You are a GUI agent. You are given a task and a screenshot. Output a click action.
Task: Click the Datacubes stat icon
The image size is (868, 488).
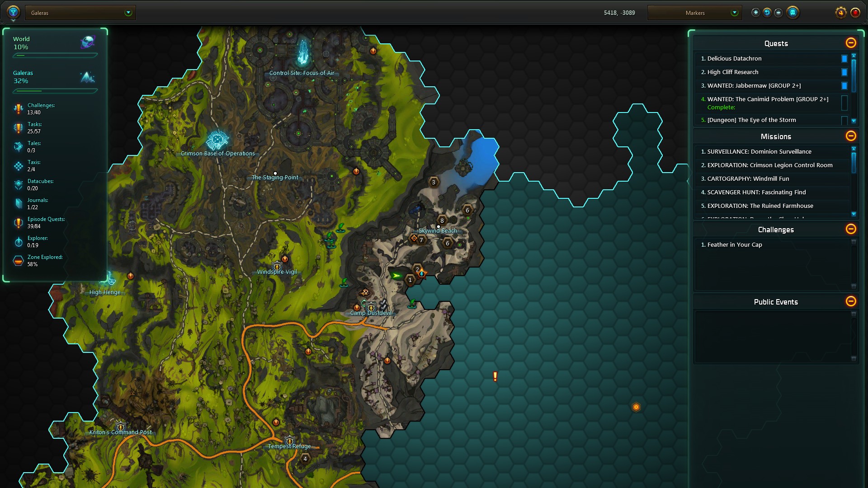pyautogui.click(x=18, y=185)
